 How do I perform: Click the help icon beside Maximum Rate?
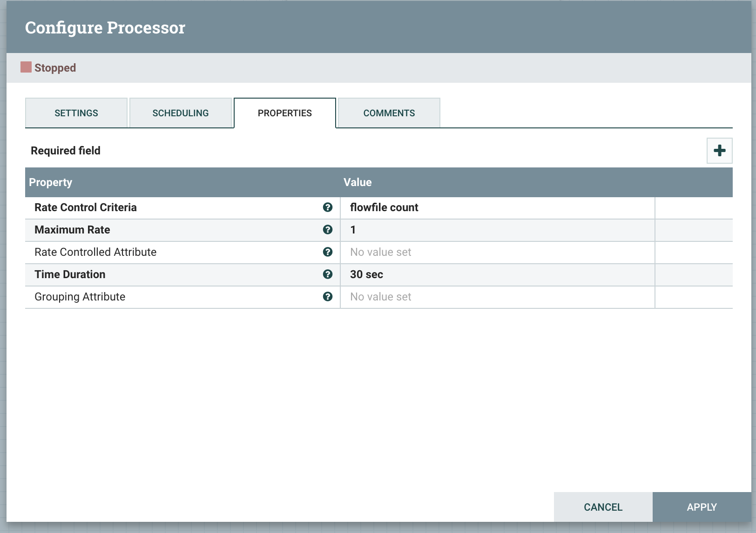tap(328, 229)
